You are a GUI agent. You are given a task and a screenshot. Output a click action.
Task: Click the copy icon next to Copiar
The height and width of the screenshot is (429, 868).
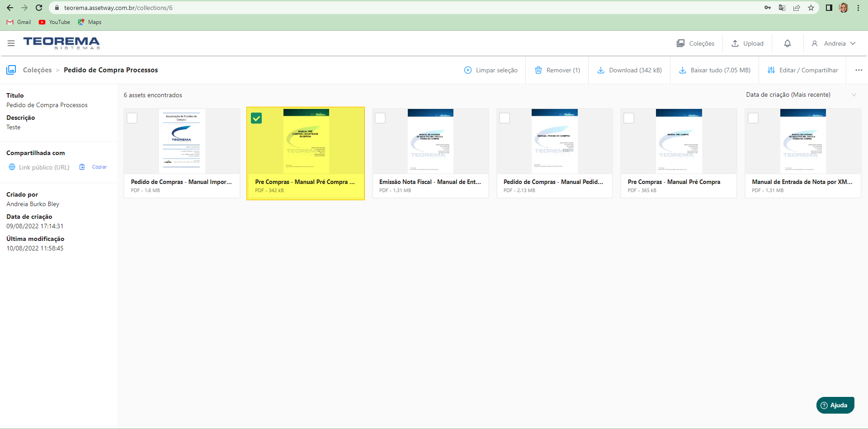[82, 167]
